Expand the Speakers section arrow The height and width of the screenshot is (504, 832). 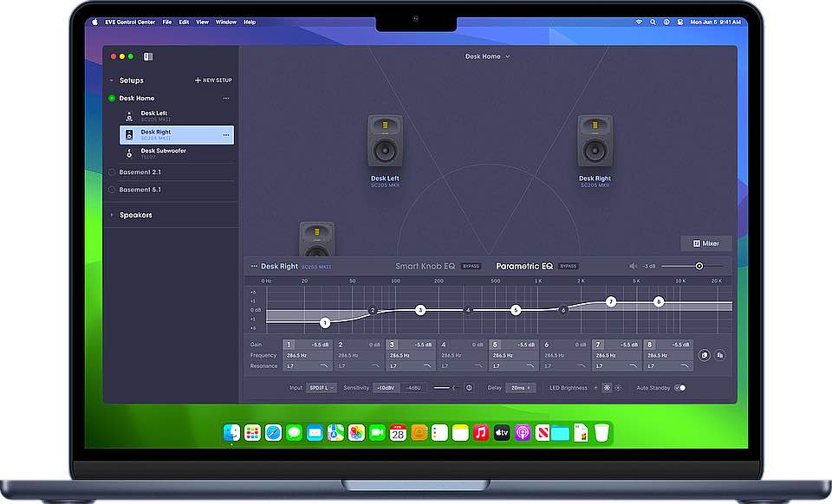click(111, 215)
